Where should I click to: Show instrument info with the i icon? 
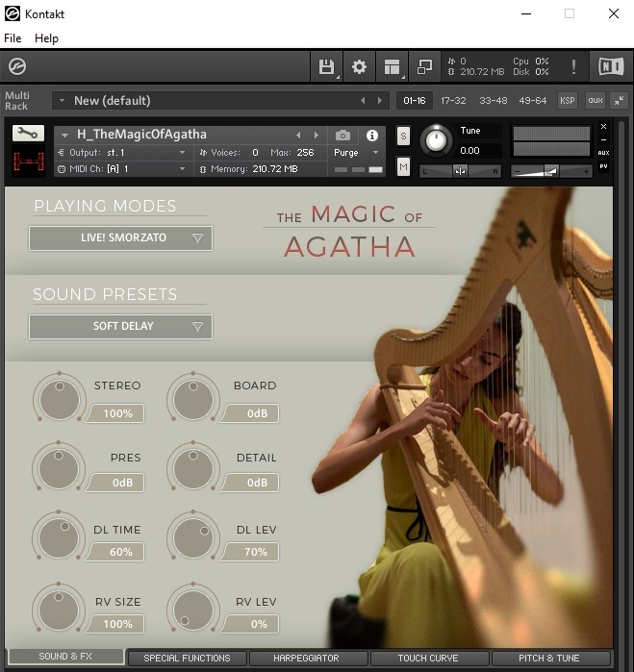(372, 136)
